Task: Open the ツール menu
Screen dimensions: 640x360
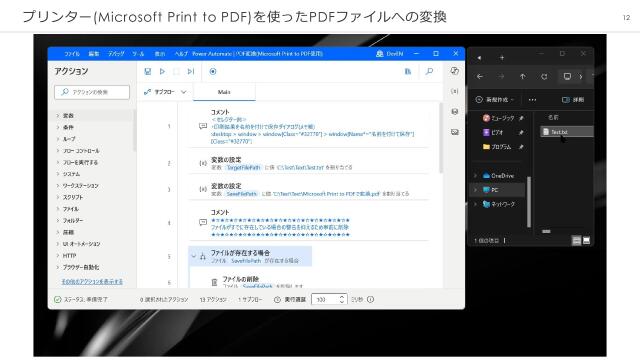Action: (x=138, y=53)
